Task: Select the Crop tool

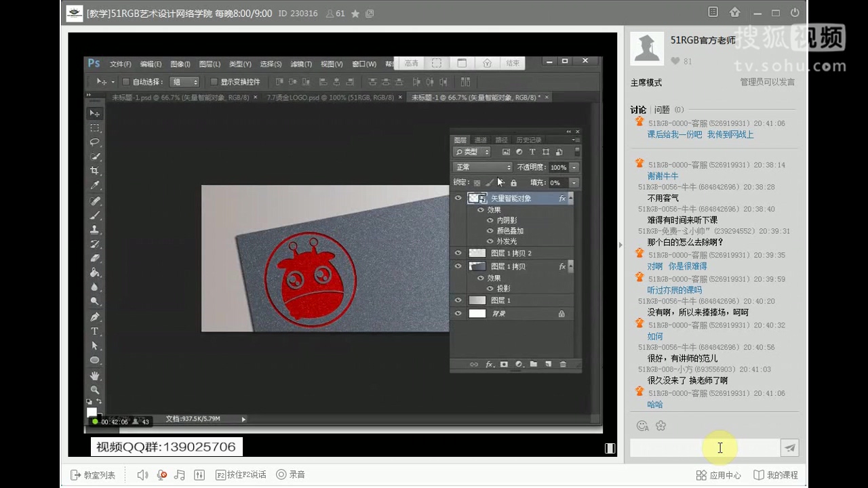Action: [x=94, y=170]
